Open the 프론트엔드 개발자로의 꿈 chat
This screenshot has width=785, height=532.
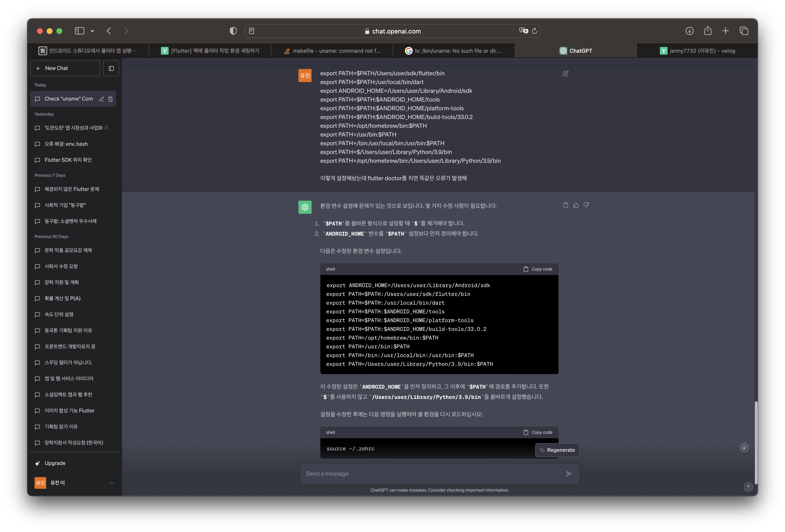73,347
